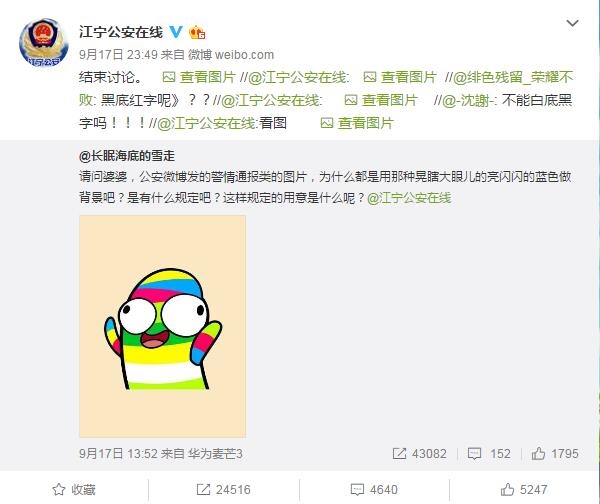
Task: Repost the post with 24516 reposts
Action: coord(223,489)
